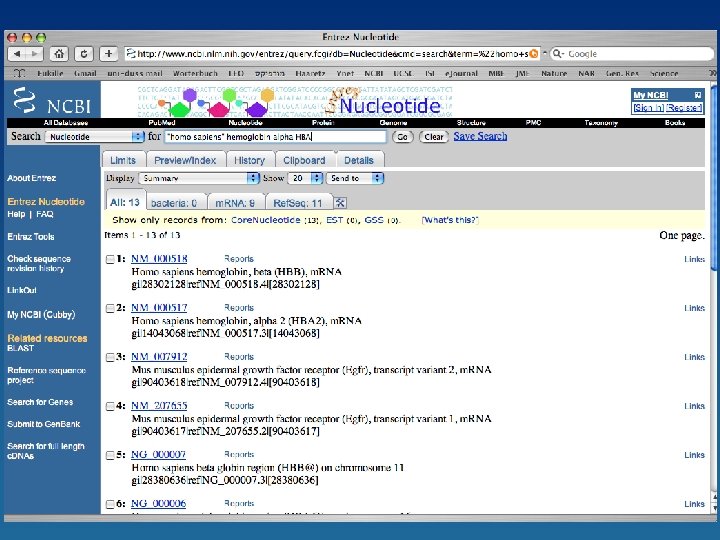Open Books in the black database bar
720x540 pixels.
[675, 123]
